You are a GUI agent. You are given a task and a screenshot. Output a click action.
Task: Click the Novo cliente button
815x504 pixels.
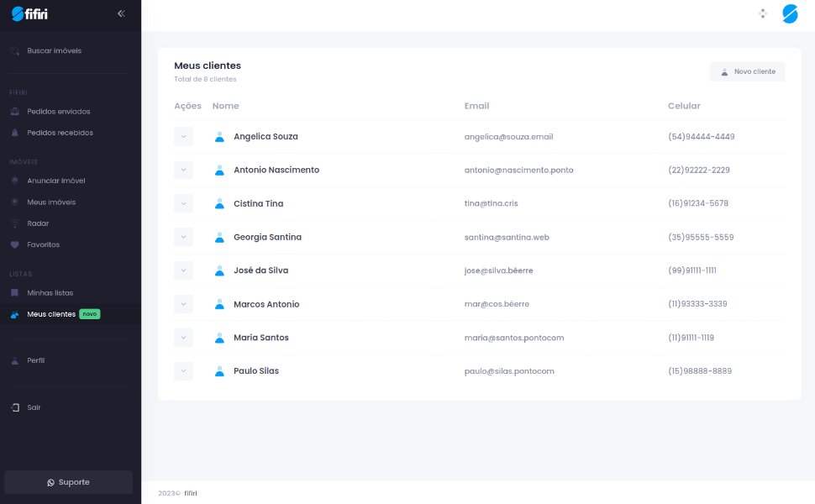click(747, 72)
